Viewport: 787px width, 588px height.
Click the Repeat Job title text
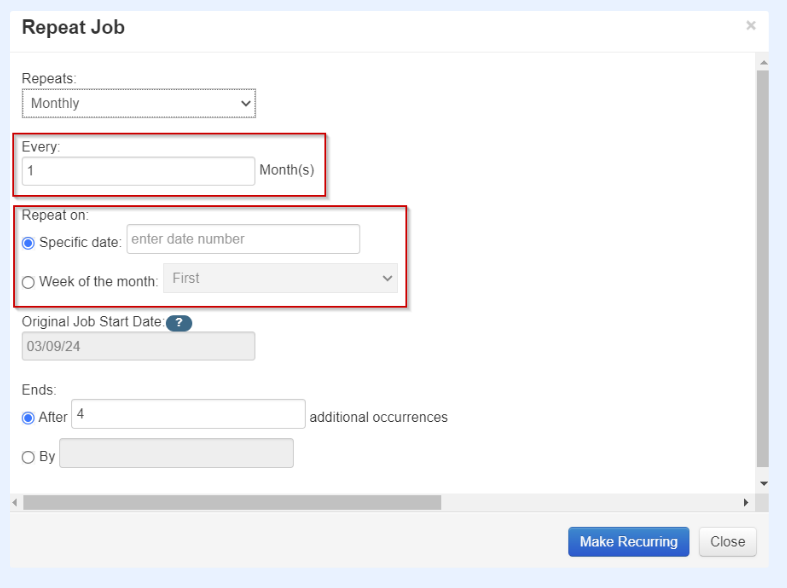[73, 27]
